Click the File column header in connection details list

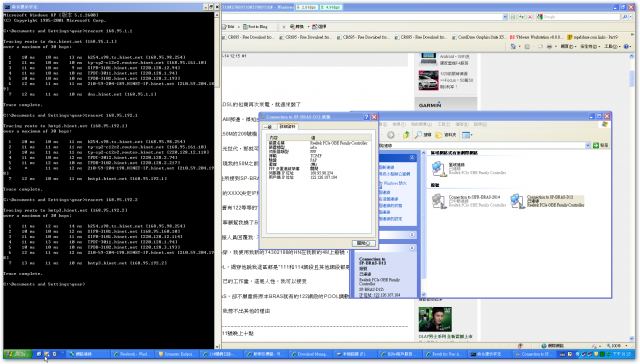(288, 138)
